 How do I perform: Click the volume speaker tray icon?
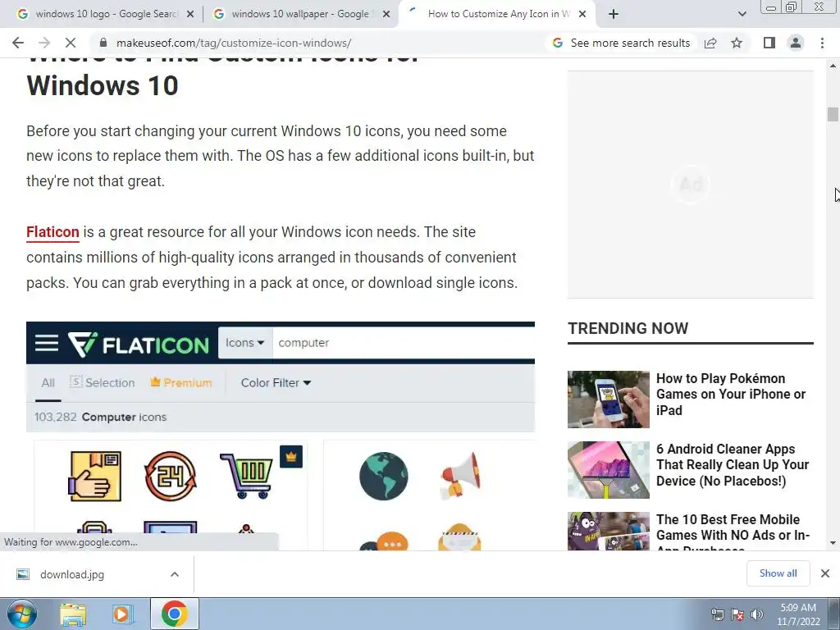click(x=757, y=615)
